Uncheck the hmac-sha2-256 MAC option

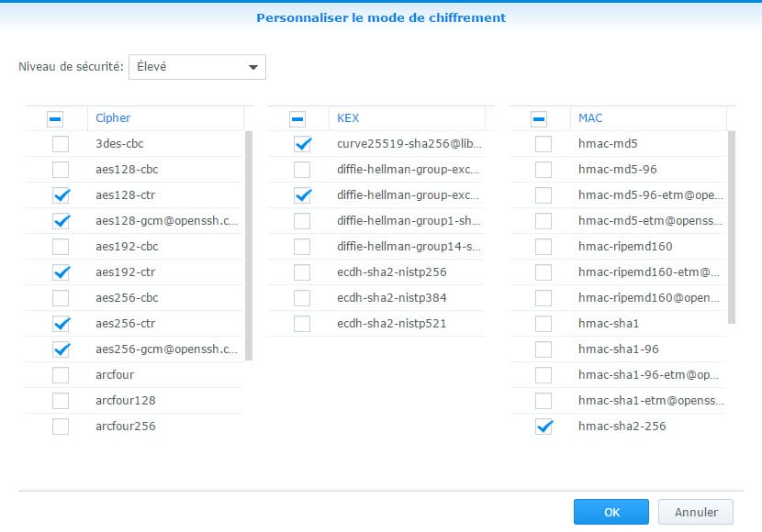pos(543,427)
